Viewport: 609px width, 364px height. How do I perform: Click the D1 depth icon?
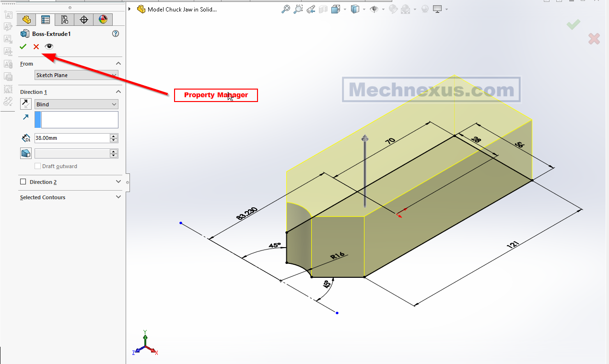coord(26,138)
